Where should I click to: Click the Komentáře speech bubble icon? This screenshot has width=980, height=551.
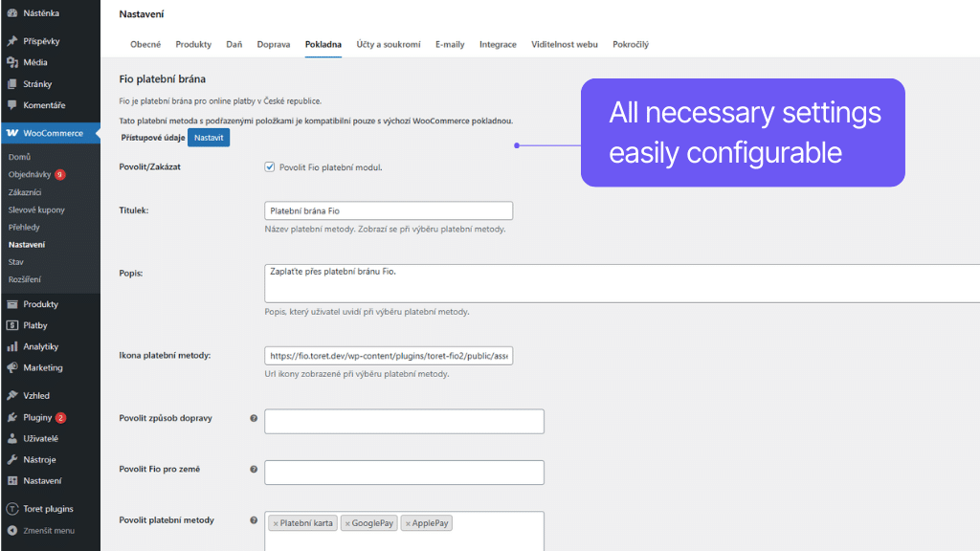pos(12,105)
